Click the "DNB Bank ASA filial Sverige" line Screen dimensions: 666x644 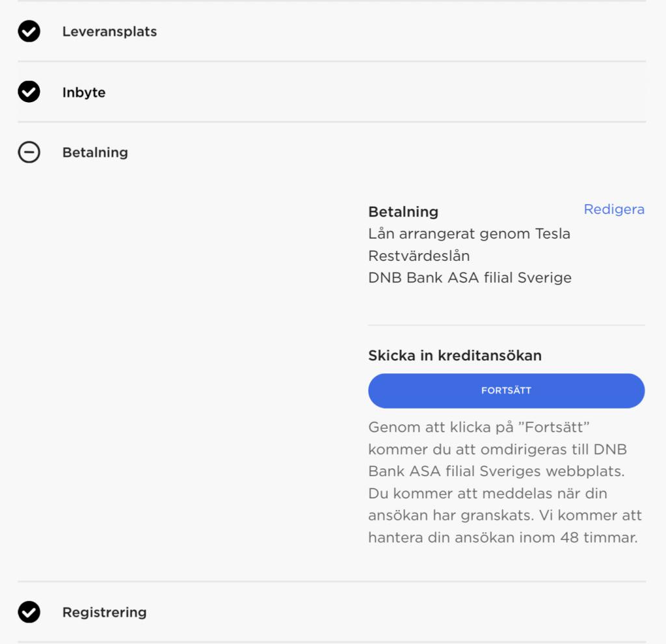coord(470,278)
